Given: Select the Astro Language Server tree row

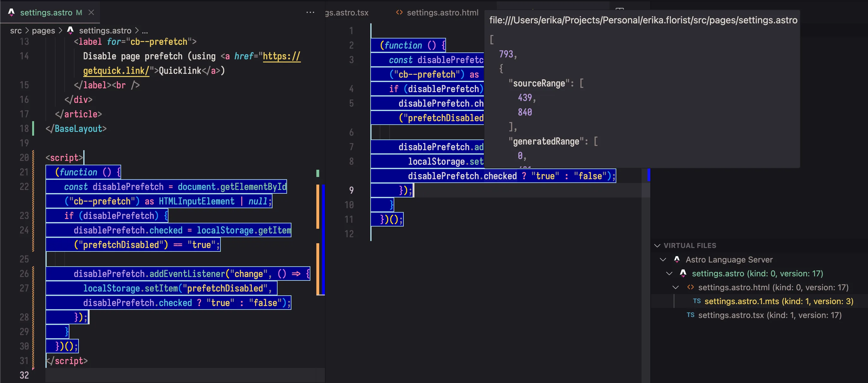Looking at the screenshot, I should [759, 260].
